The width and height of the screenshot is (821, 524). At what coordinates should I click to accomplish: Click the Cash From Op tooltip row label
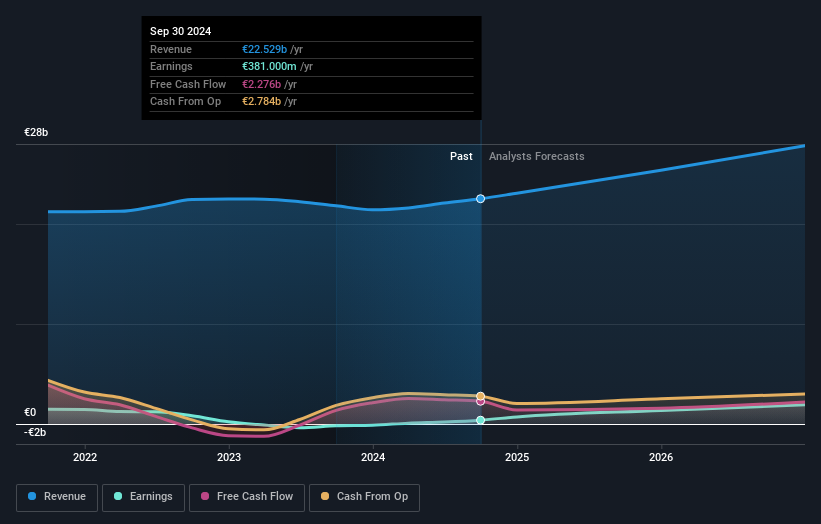pyautogui.click(x=185, y=102)
